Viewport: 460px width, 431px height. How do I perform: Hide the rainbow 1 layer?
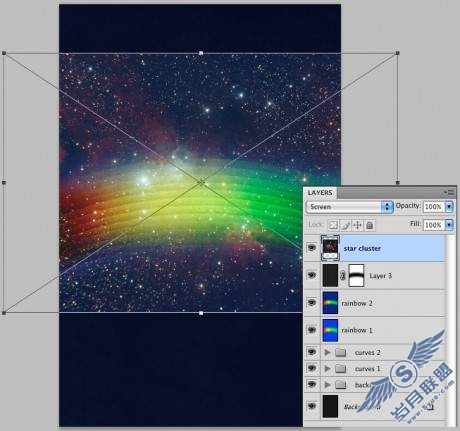click(x=312, y=330)
